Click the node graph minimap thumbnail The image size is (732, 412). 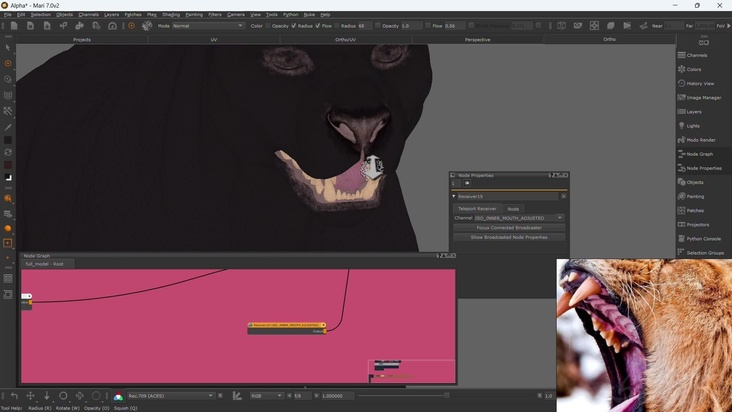[x=412, y=371]
